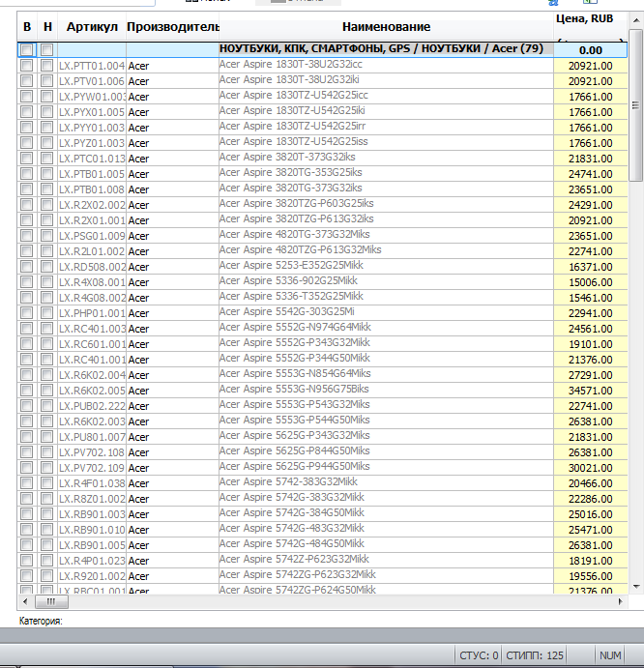Select the НОУТБУКИ / Acer (79) group row
Image resolution: width=644 pixels, height=668 pixels.
tap(322, 50)
